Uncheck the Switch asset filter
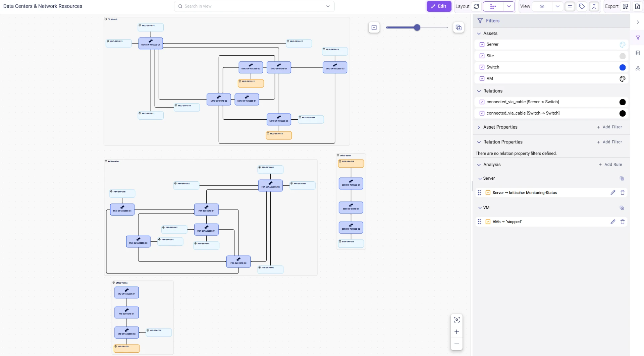 coord(482,67)
